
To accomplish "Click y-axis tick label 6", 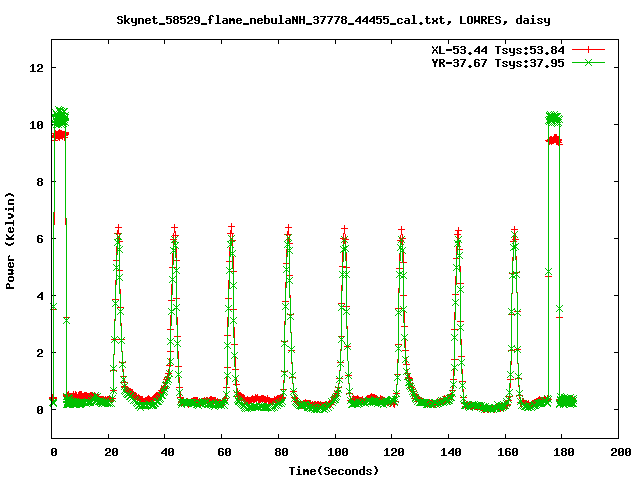I will [x=40, y=239].
